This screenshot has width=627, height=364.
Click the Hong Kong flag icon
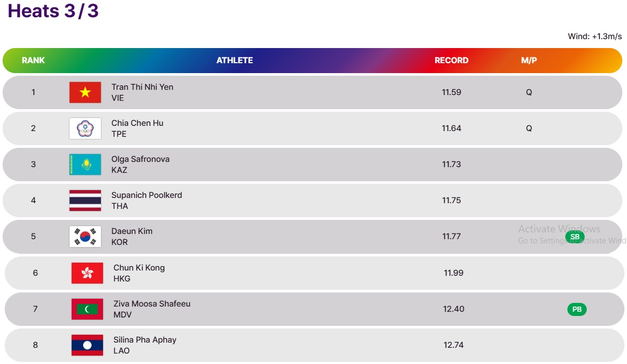[87, 273]
